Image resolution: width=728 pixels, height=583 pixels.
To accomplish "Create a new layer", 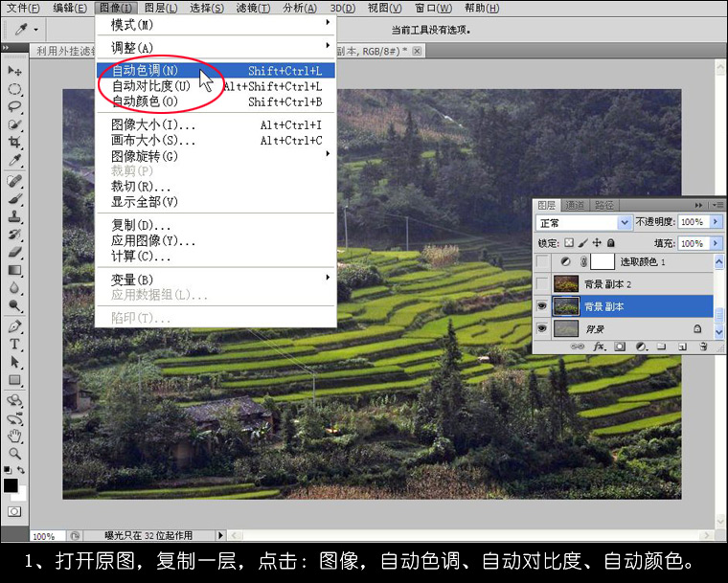I will pyautogui.click(x=682, y=347).
